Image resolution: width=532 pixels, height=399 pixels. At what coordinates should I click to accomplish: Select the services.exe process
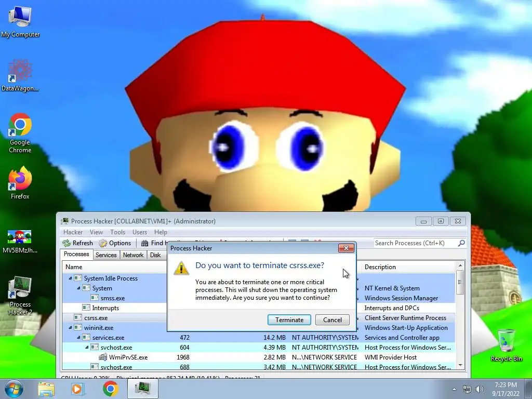259,338
